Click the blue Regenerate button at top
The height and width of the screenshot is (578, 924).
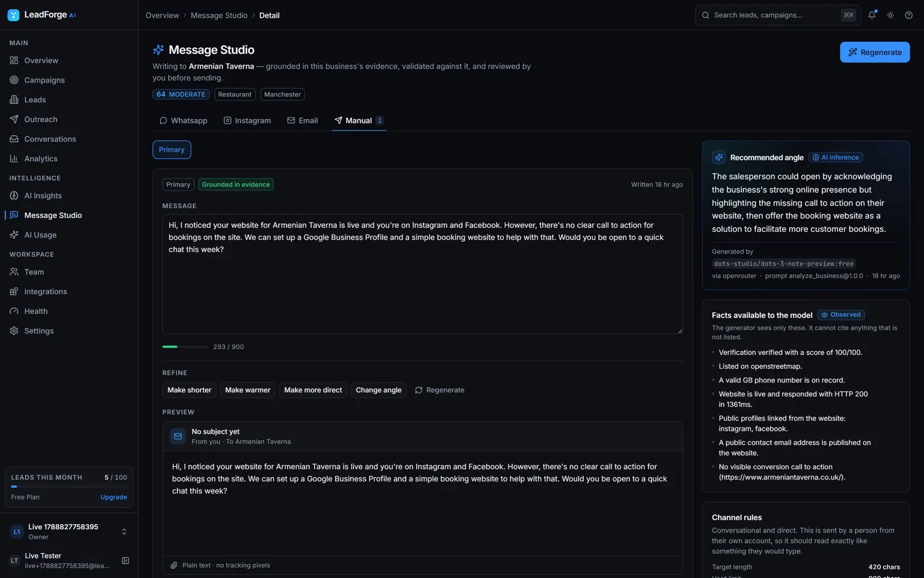pyautogui.click(x=874, y=52)
